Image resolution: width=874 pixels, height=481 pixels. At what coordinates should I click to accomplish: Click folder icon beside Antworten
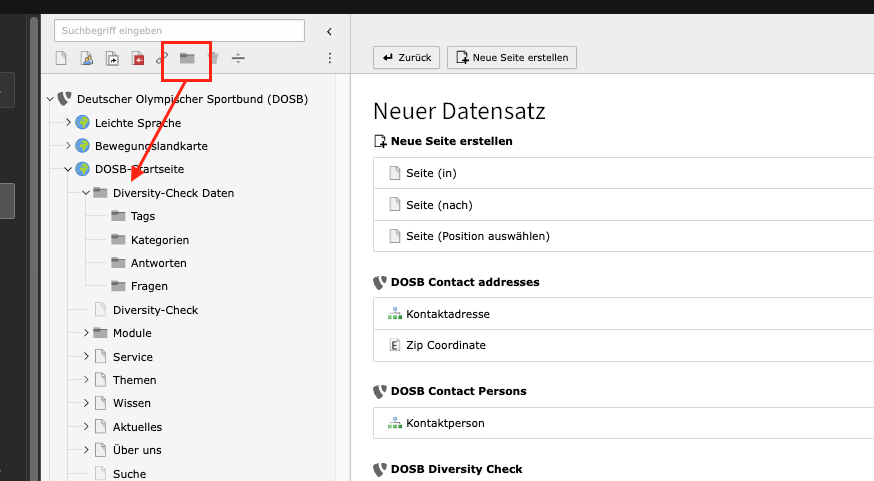tap(118, 263)
